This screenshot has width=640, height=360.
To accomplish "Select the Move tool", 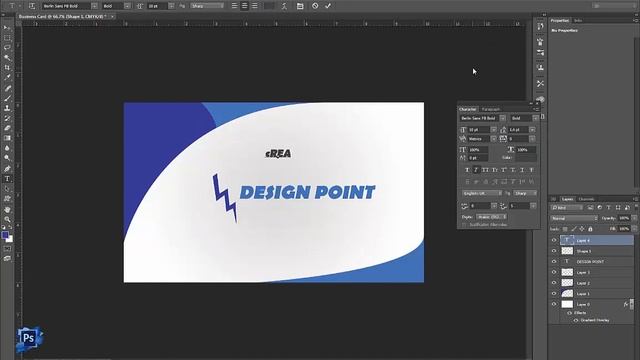I will (7, 28).
